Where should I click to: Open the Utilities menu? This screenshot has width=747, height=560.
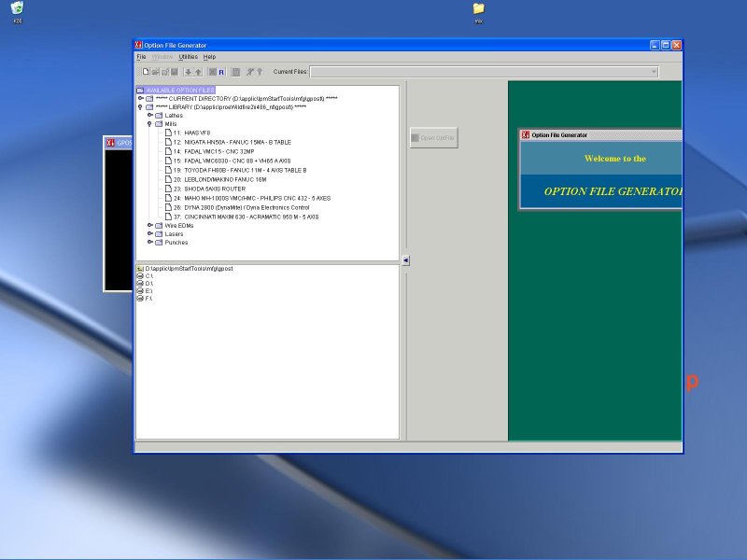pyautogui.click(x=189, y=57)
